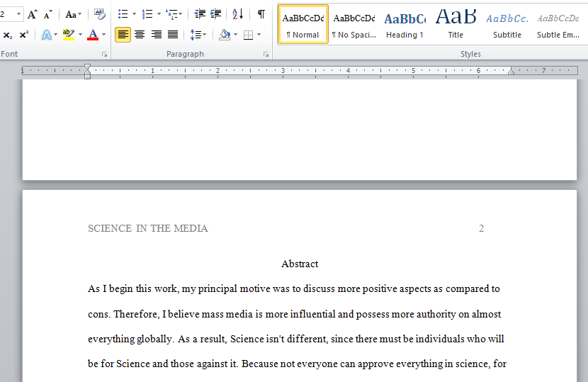Image resolution: width=588 pixels, height=382 pixels.
Task: Open font color dropdown arrow
Action: pos(104,35)
